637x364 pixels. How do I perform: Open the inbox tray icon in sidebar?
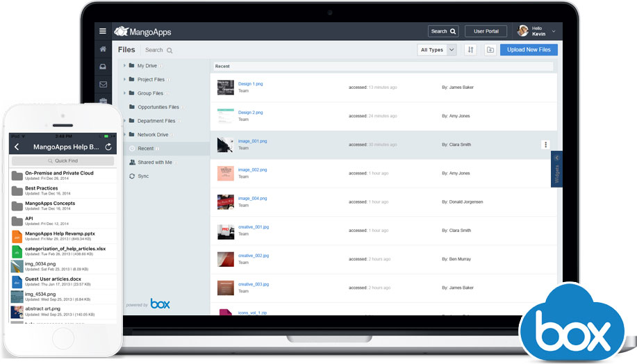point(103,67)
